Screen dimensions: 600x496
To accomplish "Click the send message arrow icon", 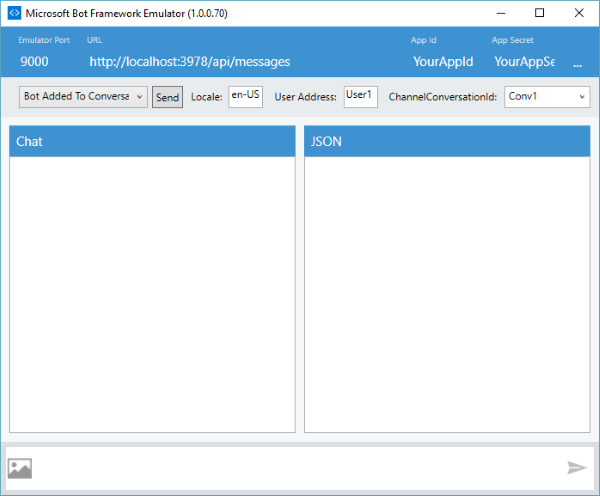I will coord(577,467).
